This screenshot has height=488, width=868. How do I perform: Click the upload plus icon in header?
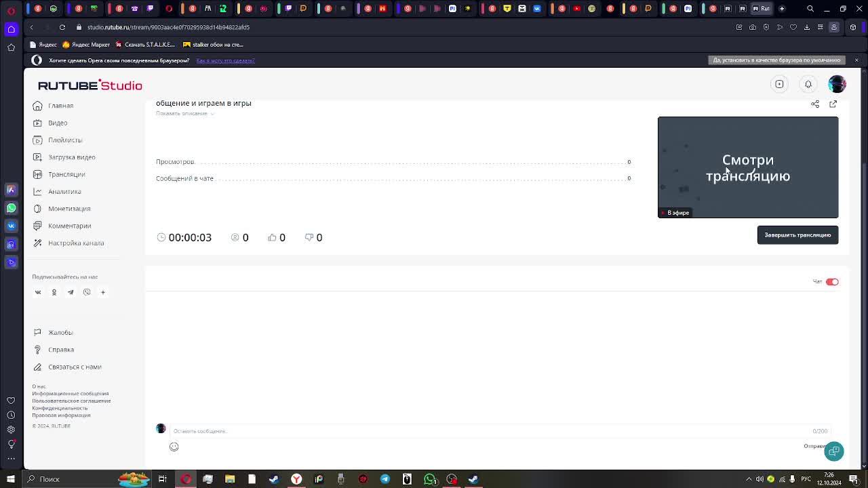(779, 84)
